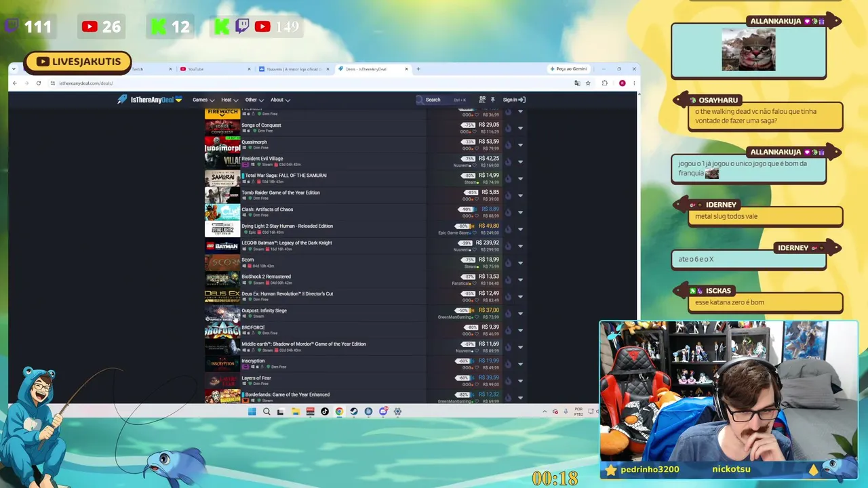This screenshot has height=488, width=868.
Task: Open the BioShock 2 Remastered game link
Action: pyautogui.click(x=266, y=277)
